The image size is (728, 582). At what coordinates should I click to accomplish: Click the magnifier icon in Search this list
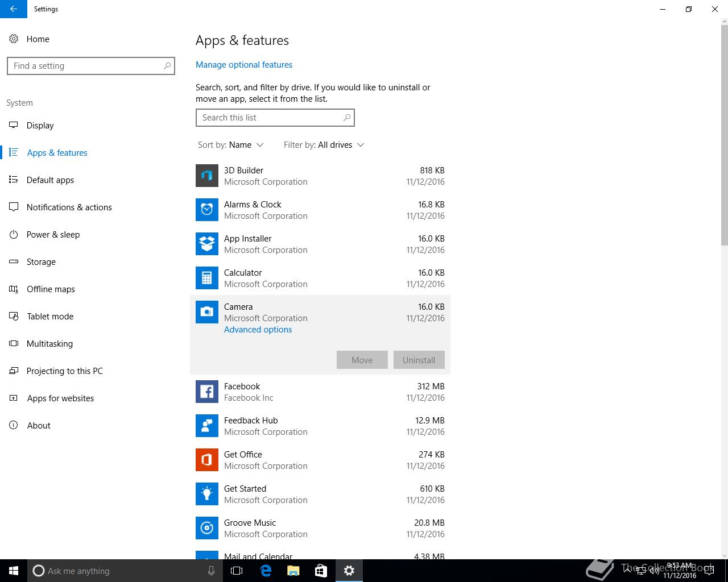pos(347,118)
